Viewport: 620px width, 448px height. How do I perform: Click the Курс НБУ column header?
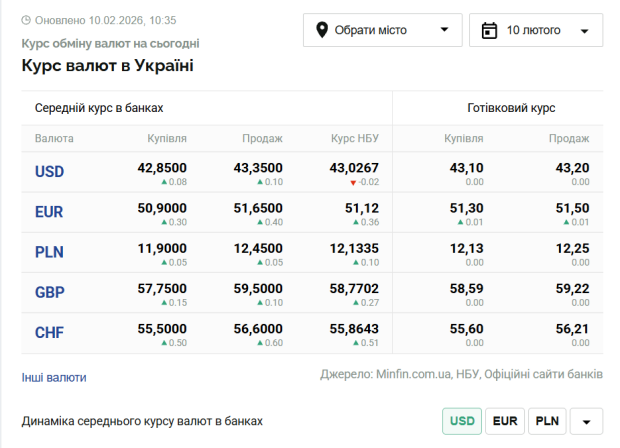[355, 138]
